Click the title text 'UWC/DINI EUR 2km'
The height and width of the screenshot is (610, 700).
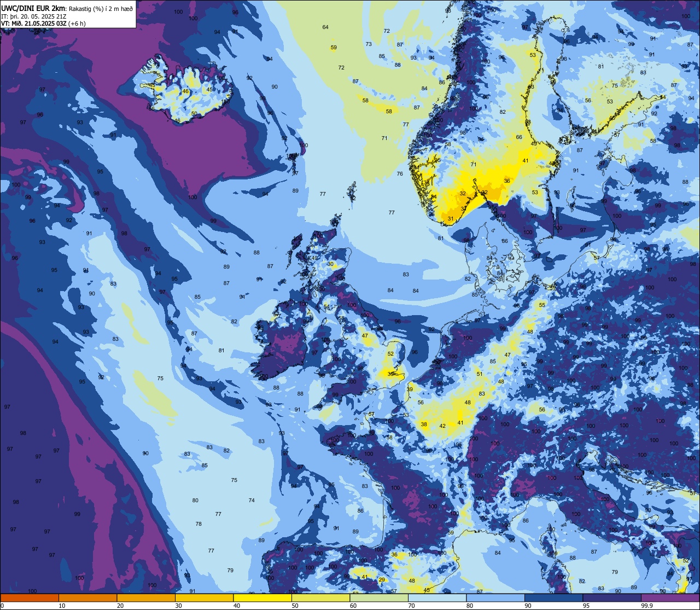click(x=33, y=8)
